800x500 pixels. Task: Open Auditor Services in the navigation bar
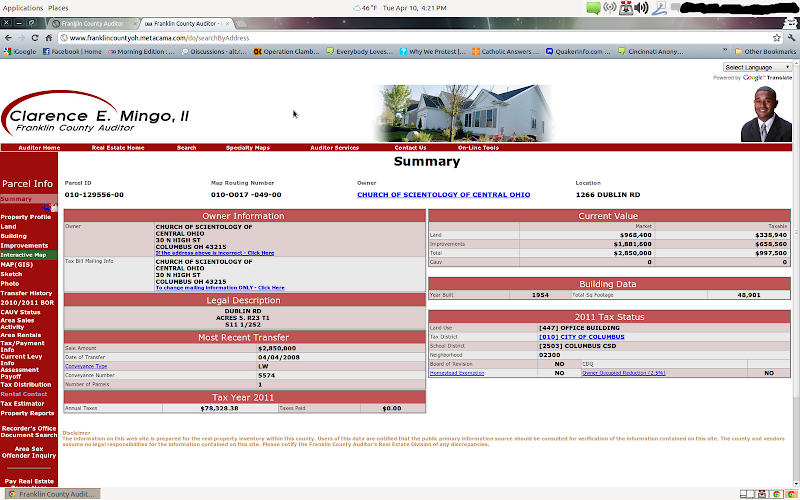coord(335,148)
